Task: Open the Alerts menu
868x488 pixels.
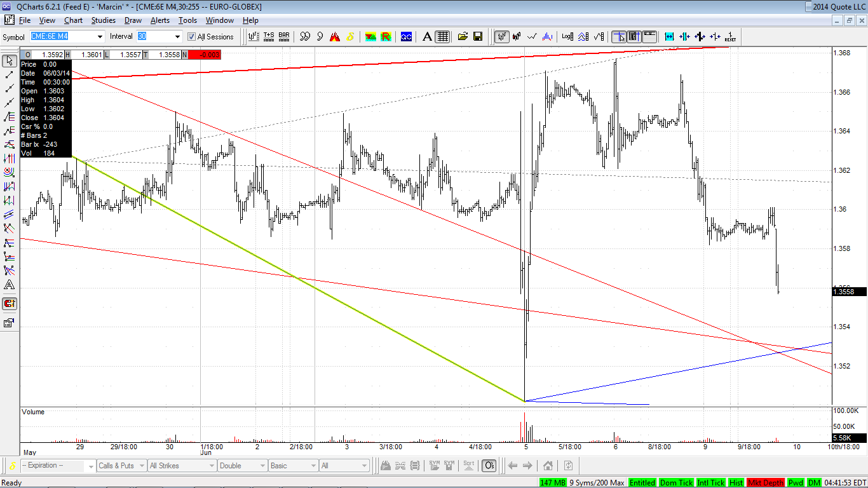Action: (x=160, y=20)
